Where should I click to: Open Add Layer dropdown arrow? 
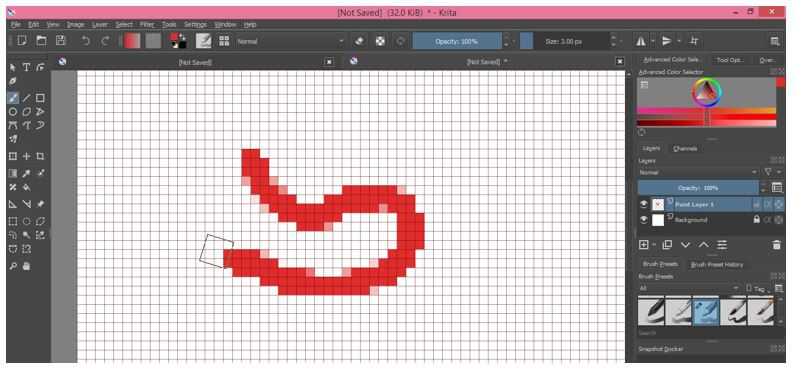click(x=654, y=245)
